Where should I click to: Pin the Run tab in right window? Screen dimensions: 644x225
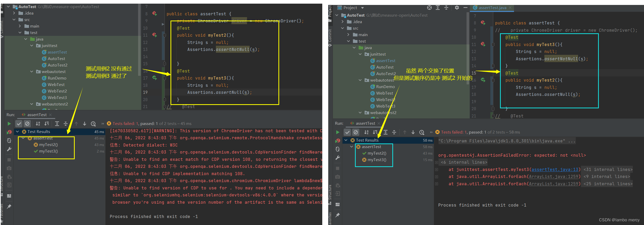click(338, 215)
